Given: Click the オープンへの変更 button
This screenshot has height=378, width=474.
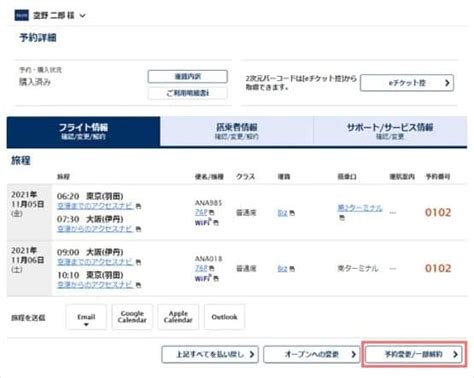Looking at the screenshot, I should 312,354.
